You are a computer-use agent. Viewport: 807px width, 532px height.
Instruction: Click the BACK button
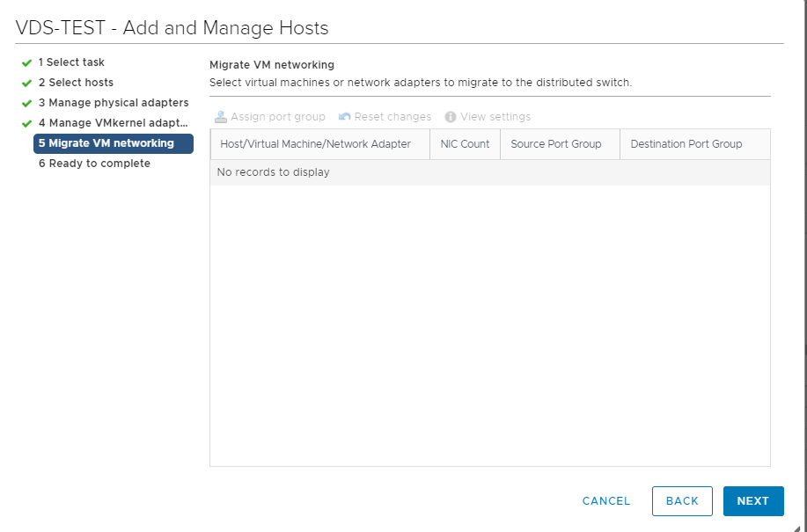coord(682,501)
